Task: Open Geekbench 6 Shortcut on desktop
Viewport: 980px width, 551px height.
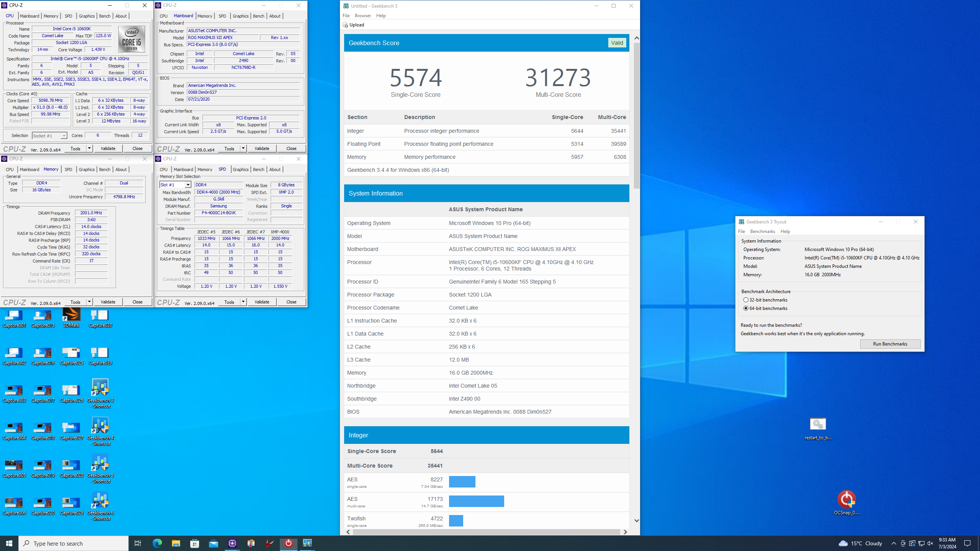Action: click(100, 506)
